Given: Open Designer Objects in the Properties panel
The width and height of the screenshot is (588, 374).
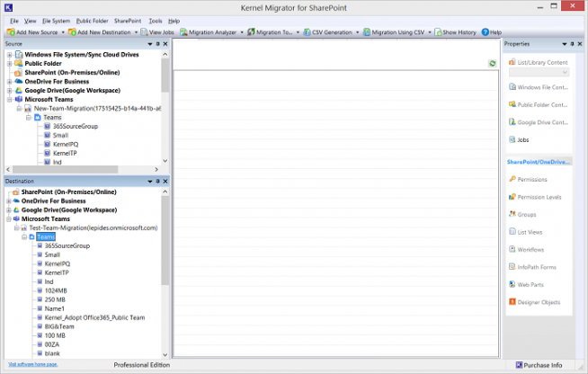Looking at the screenshot, I should (536, 301).
